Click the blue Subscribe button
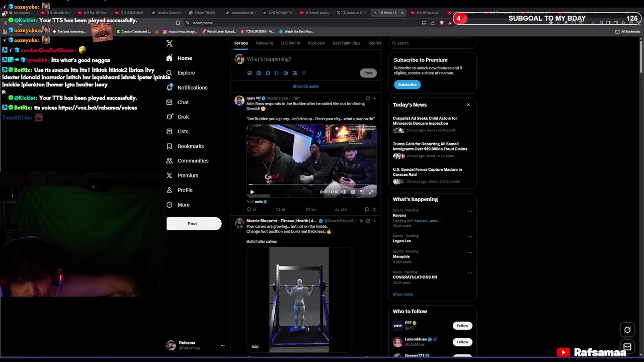The height and width of the screenshot is (362, 644). pyautogui.click(x=407, y=84)
